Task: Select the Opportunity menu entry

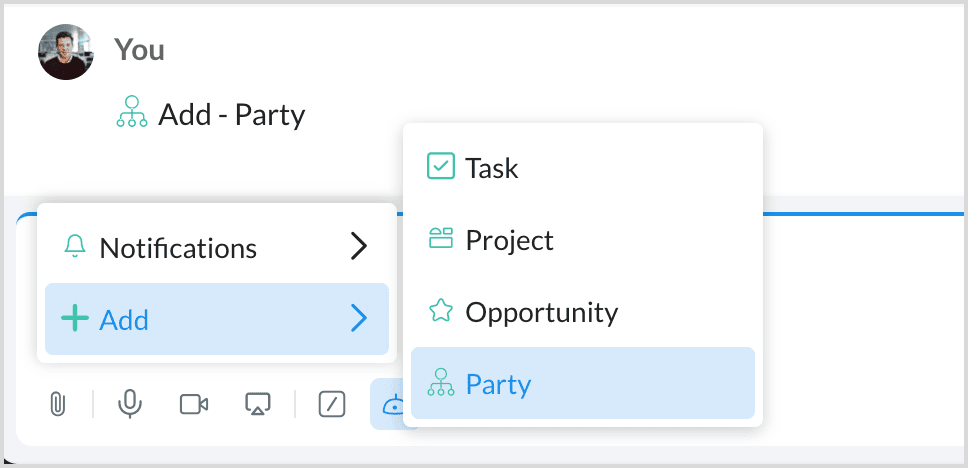Action: point(541,312)
